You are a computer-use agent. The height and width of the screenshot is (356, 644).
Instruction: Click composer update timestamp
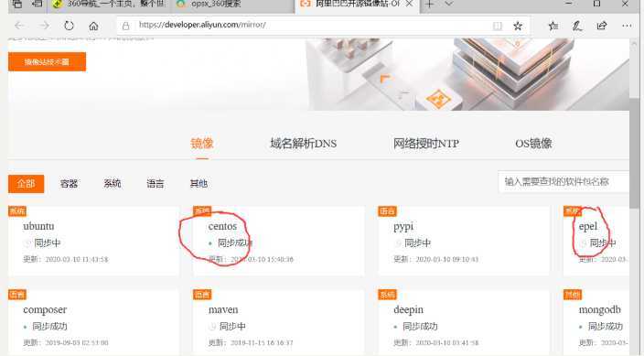click(66, 343)
